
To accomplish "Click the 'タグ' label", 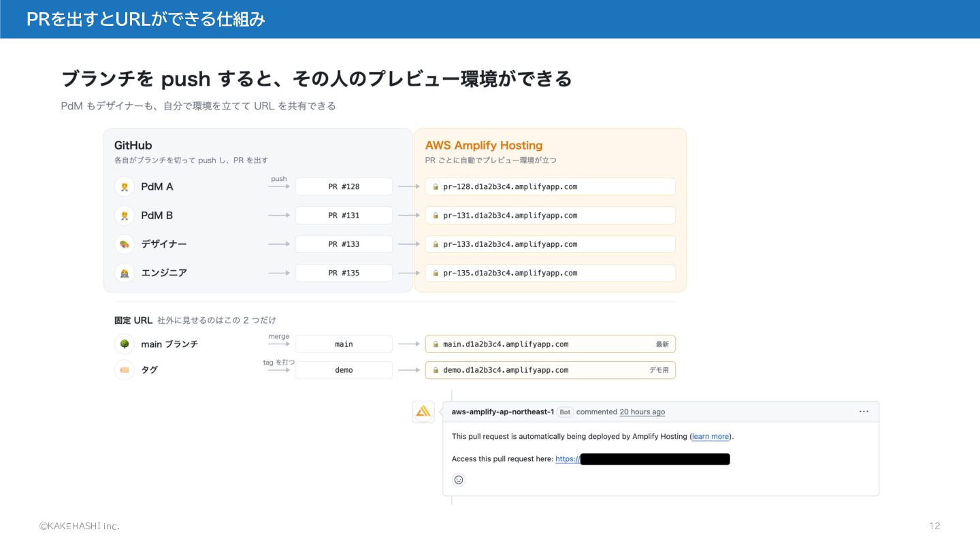I will point(149,370).
